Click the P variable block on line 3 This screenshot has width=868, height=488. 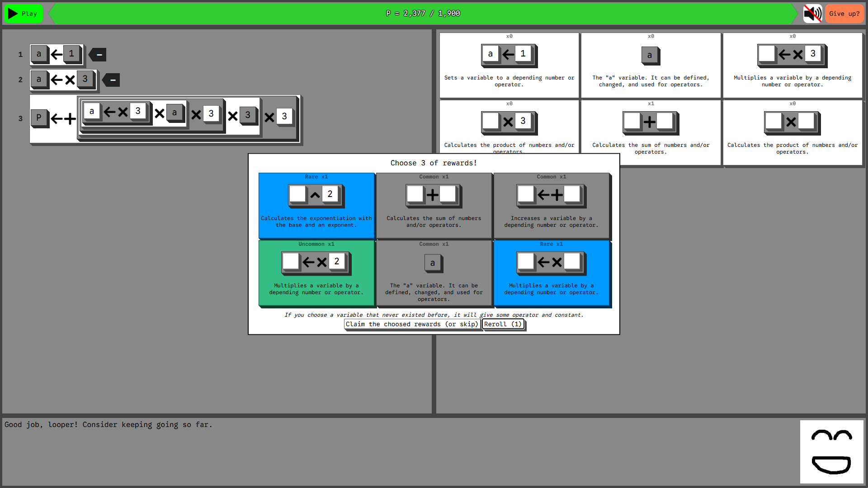tap(39, 117)
